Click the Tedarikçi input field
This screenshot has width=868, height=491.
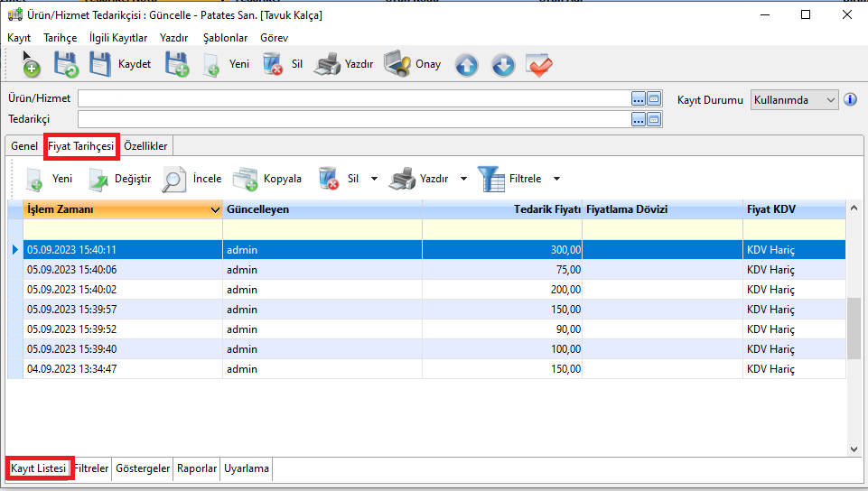[x=352, y=119]
